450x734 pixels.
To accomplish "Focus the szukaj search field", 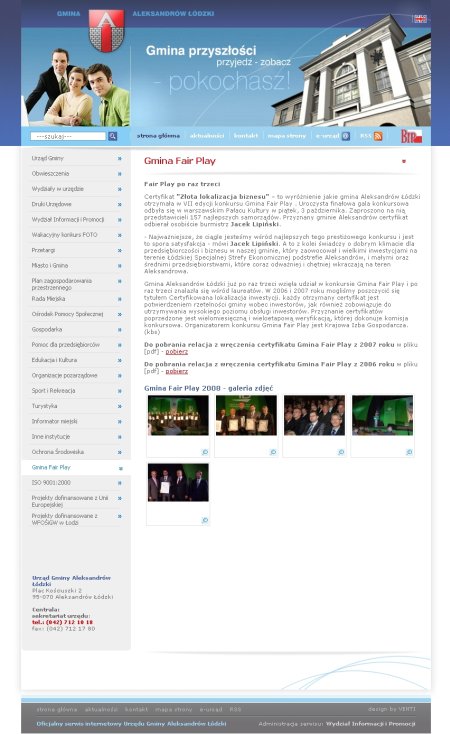I will (68, 136).
